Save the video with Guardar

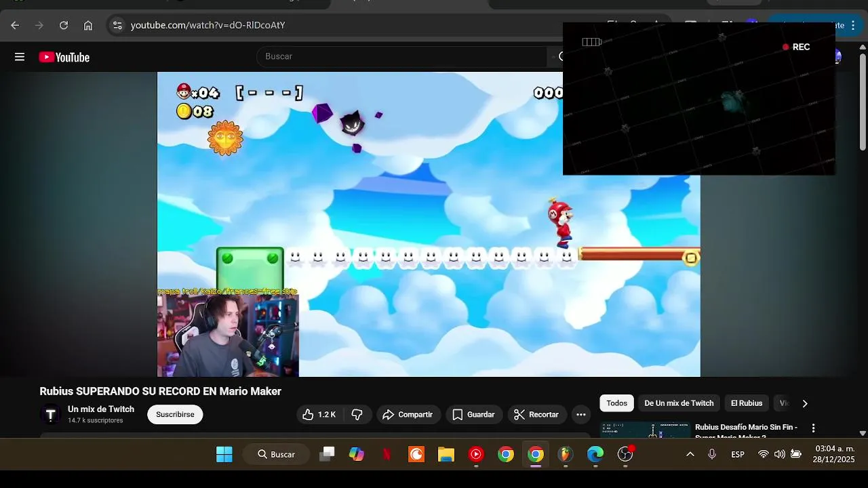point(473,414)
